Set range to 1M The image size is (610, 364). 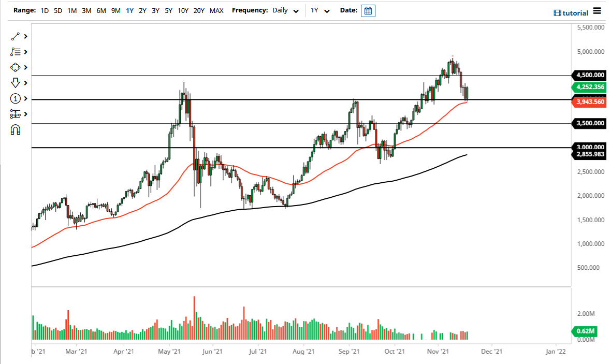click(72, 11)
